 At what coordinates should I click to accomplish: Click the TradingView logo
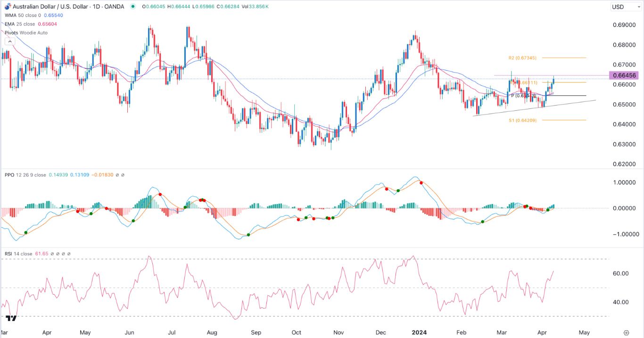(x=11, y=318)
